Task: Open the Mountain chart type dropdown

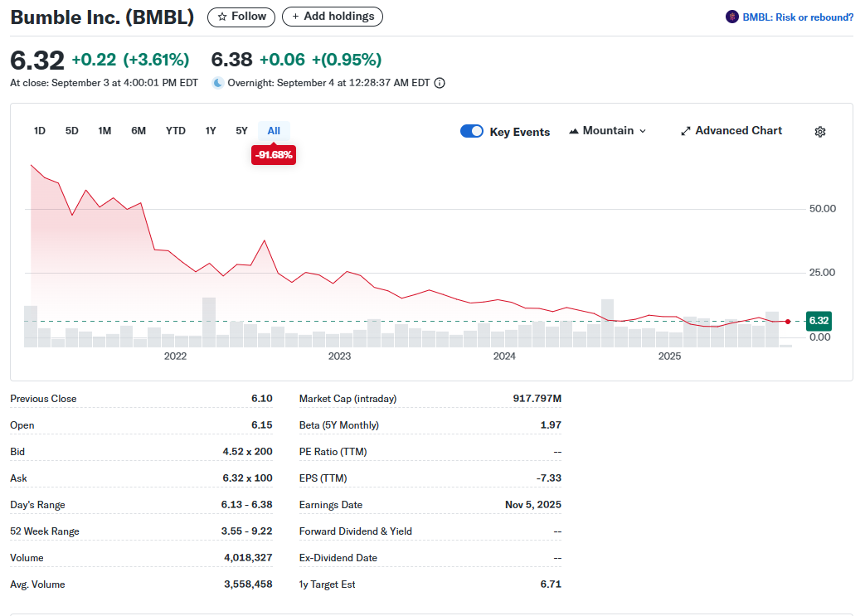Action: click(607, 131)
